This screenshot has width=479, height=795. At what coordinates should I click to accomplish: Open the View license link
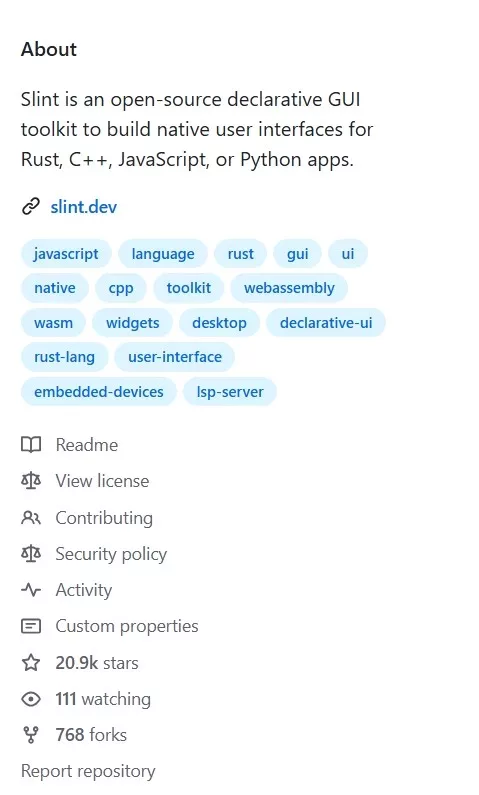(102, 481)
